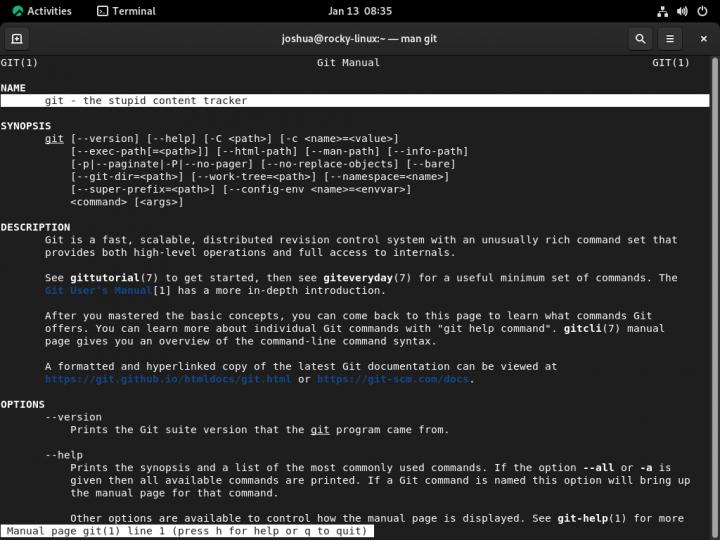Click the network status icon in top bar
The image size is (720, 540).
click(664, 11)
